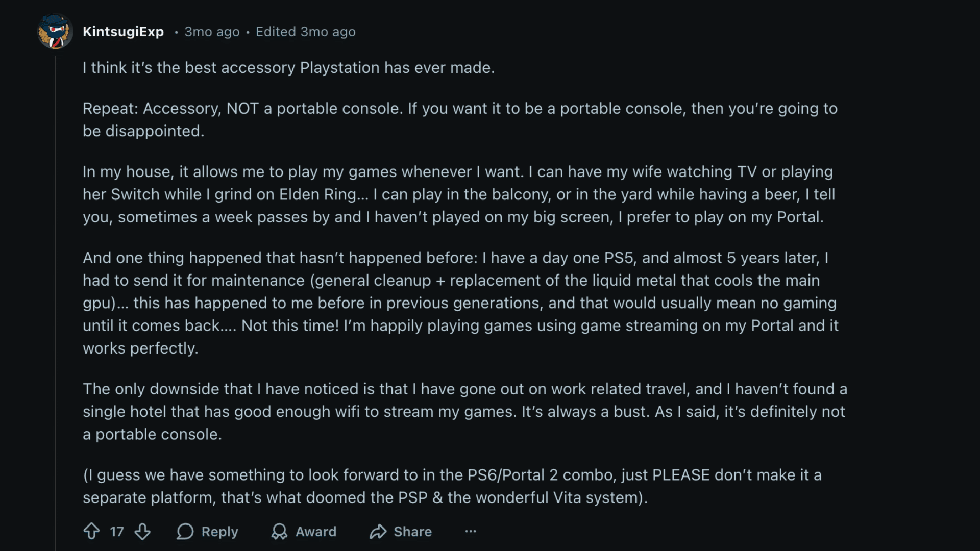Click the '17' vote count

click(x=116, y=532)
